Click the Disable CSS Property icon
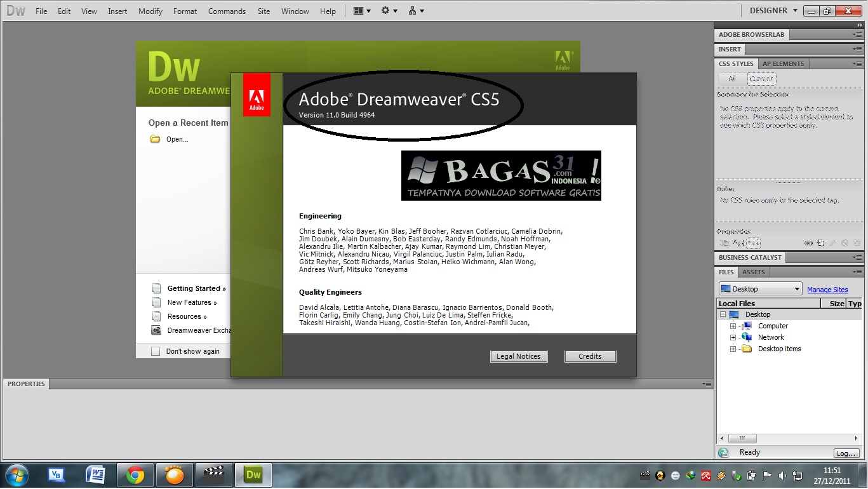Screen dimensions: 868x489 (x=845, y=243)
